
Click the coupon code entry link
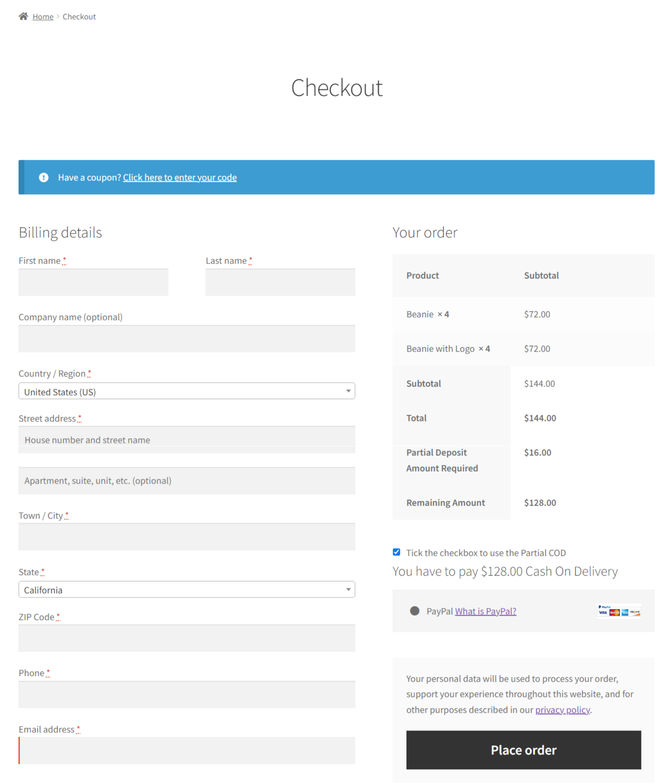click(x=180, y=177)
